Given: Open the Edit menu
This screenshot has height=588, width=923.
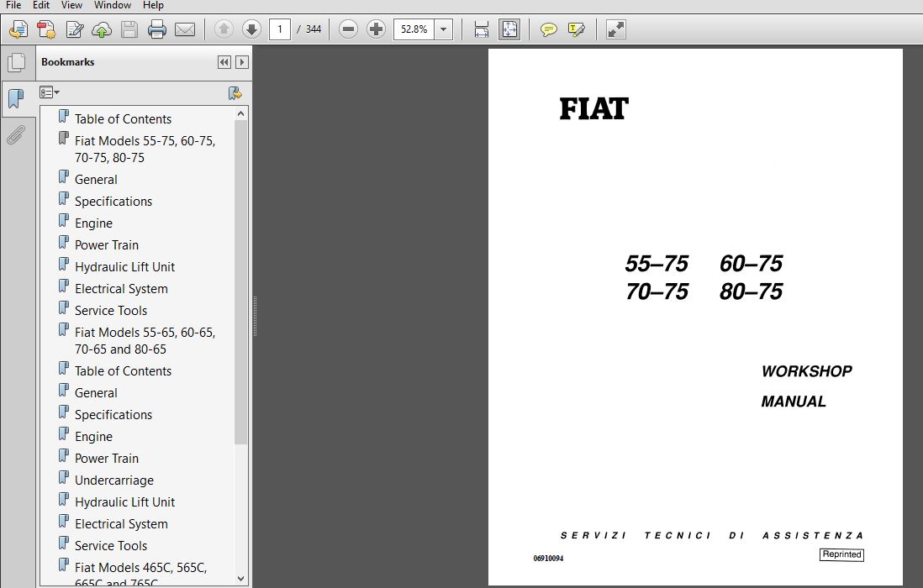Looking at the screenshot, I should [40, 5].
